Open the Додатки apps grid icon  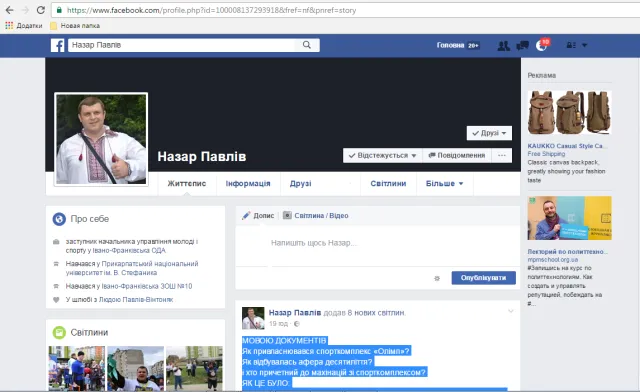[9, 26]
